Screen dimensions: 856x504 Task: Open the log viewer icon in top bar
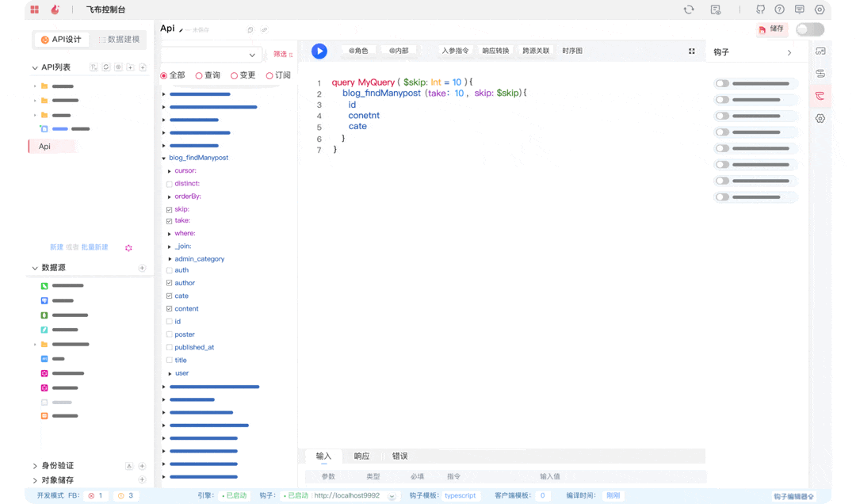[x=716, y=10]
